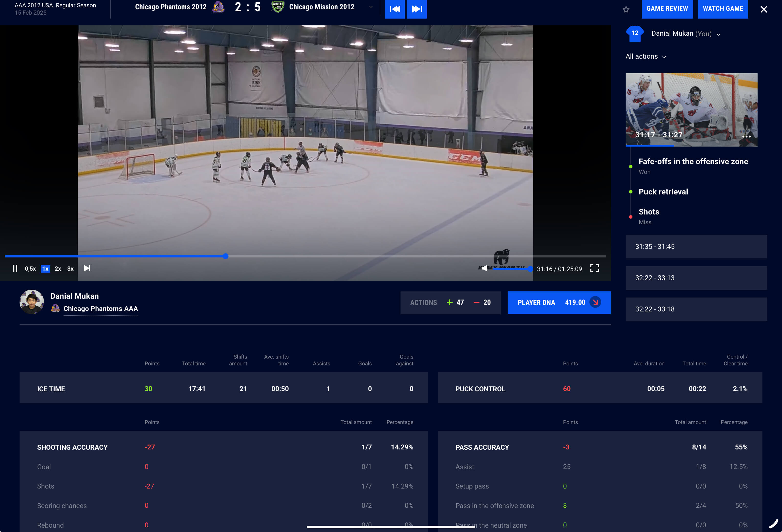The width and height of the screenshot is (782, 532).
Task: Open the Chicago Phantoms AAA team link
Action: tap(101, 309)
